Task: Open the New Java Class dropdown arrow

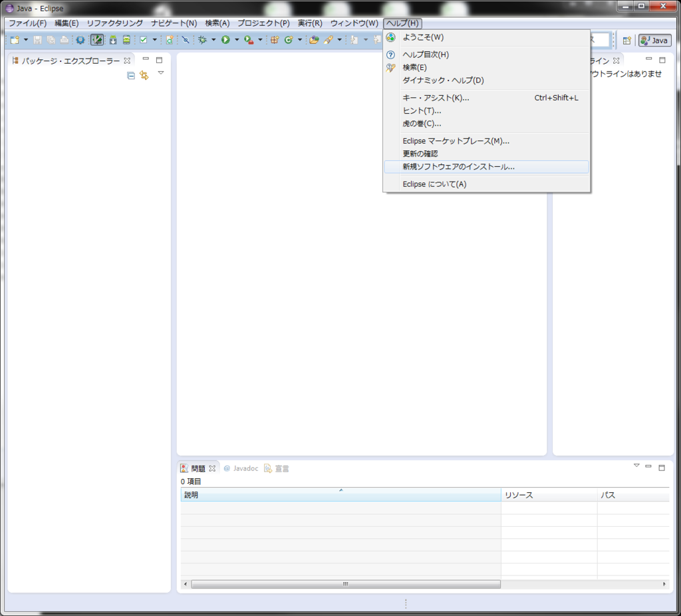Action: click(x=300, y=40)
